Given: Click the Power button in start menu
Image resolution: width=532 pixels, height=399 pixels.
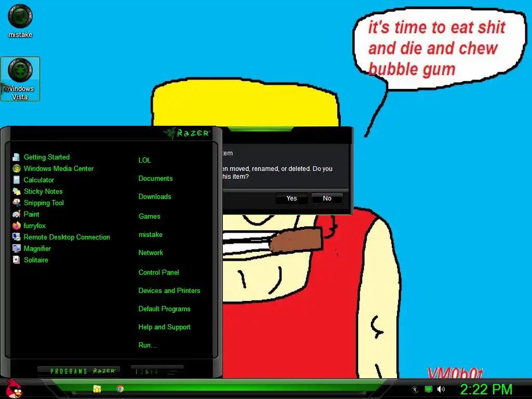Looking at the screenshot, I should (x=157, y=371).
